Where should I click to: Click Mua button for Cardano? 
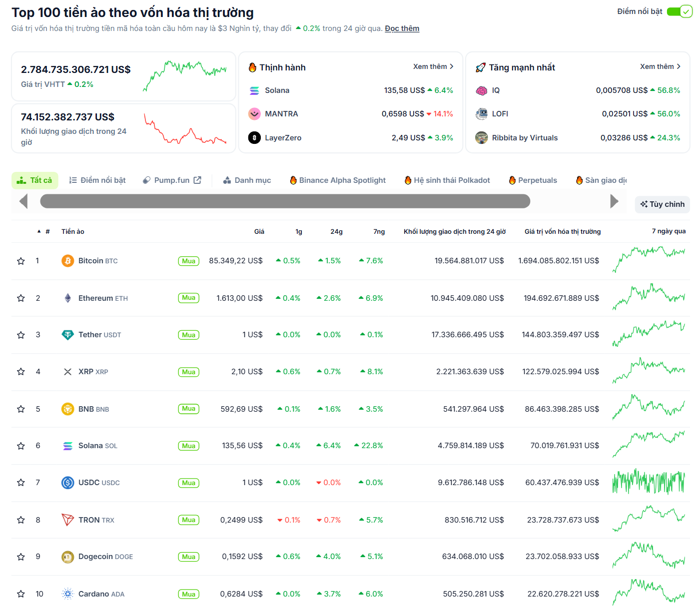click(189, 594)
